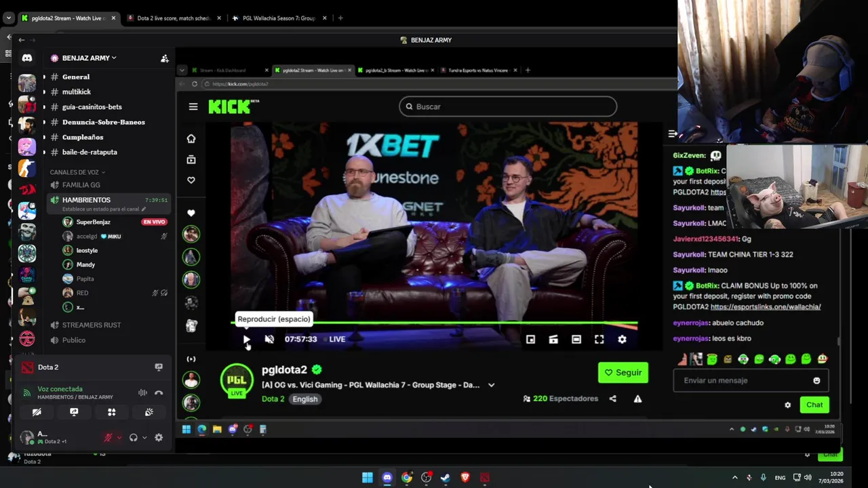
Task: Open the PGL Wallachia Season 7 browser tab
Action: coord(278,18)
